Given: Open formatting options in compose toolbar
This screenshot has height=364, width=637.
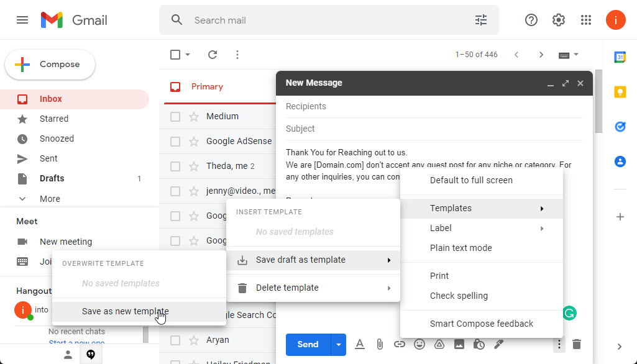Looking at the screenshot, I should (360, 345).
